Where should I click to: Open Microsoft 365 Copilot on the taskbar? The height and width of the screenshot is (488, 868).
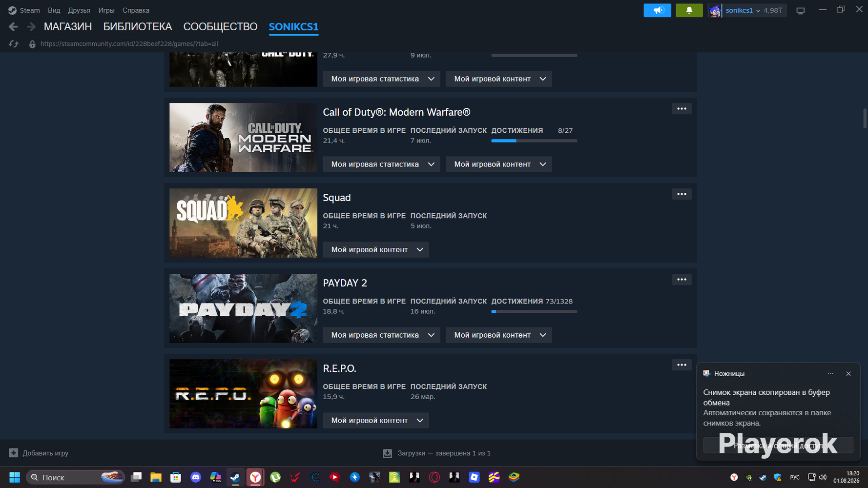pos(216,477)
